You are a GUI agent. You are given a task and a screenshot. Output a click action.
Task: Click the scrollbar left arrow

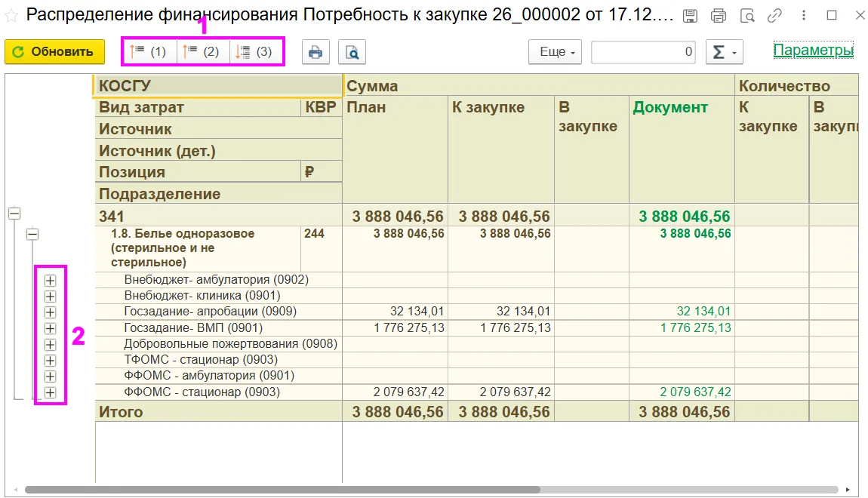pyautogui.click(x=16, y=490)
